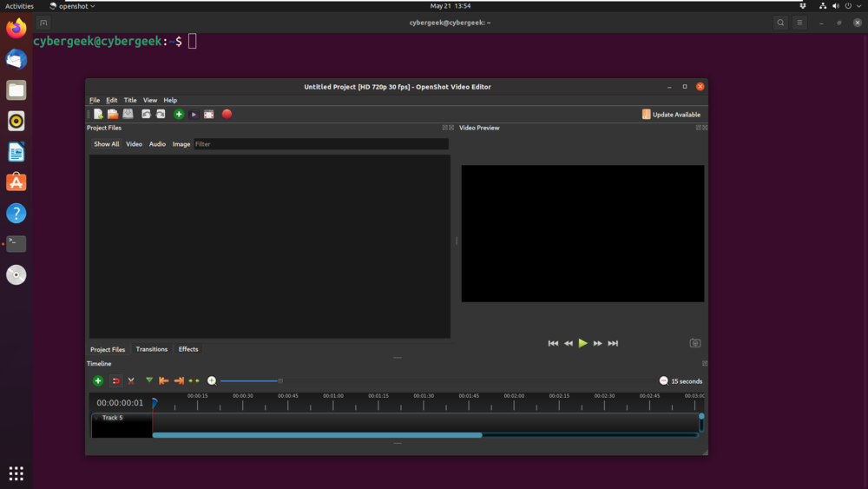868x489 pixels.
Task: Add a track with the green plus timeline icon
Action: tap(98, 380)
